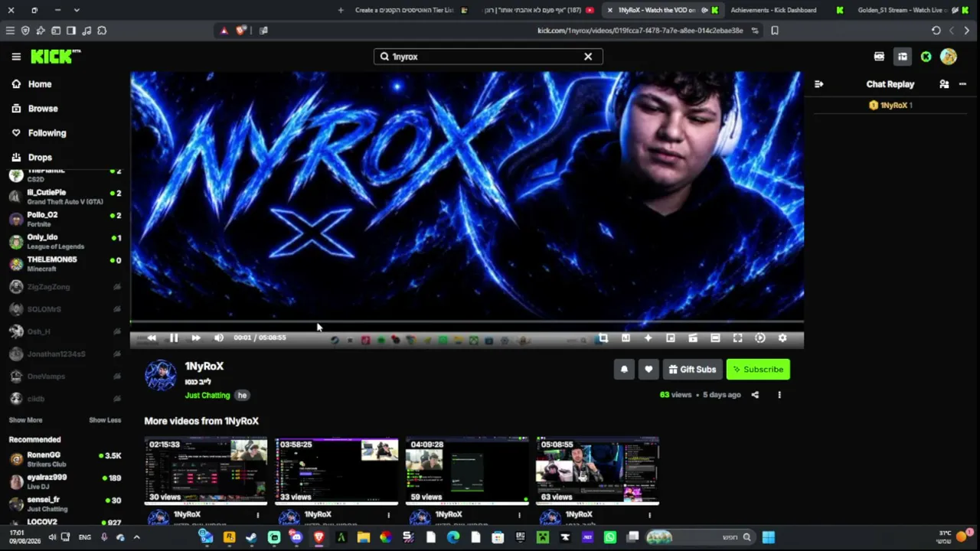Close the 1NyRoX VOD tab
Screen dimensions: 980x551
(x=609, y=10)
